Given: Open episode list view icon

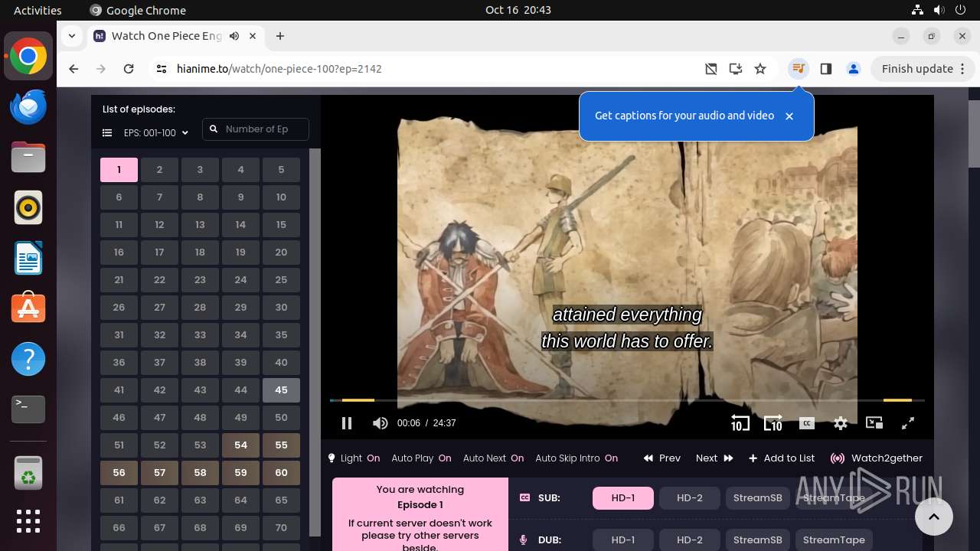Looking at the screenshot, I should click(x=107, y=133).
